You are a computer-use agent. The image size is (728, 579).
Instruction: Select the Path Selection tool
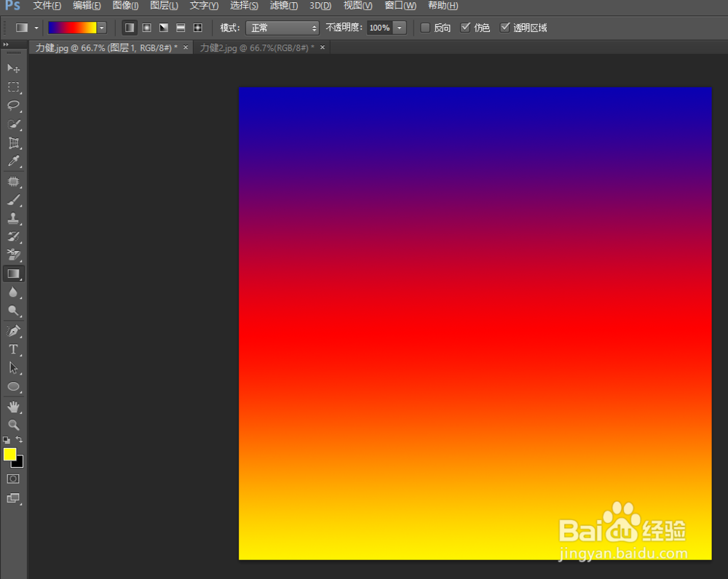[13, 368]
